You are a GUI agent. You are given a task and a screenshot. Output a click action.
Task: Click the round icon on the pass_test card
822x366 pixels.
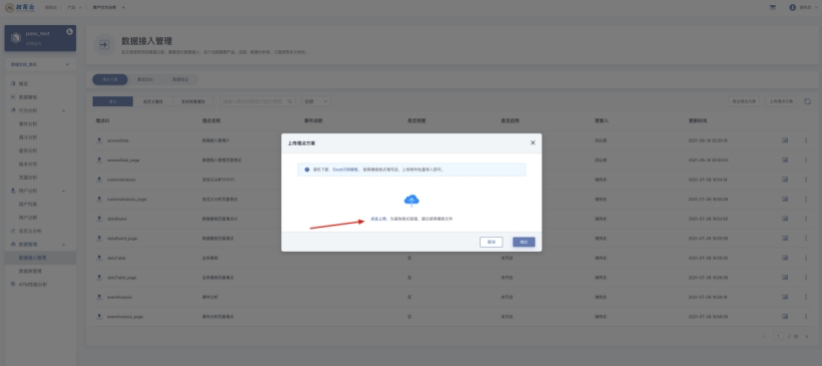pyautogui.click(x=69, y=31)
